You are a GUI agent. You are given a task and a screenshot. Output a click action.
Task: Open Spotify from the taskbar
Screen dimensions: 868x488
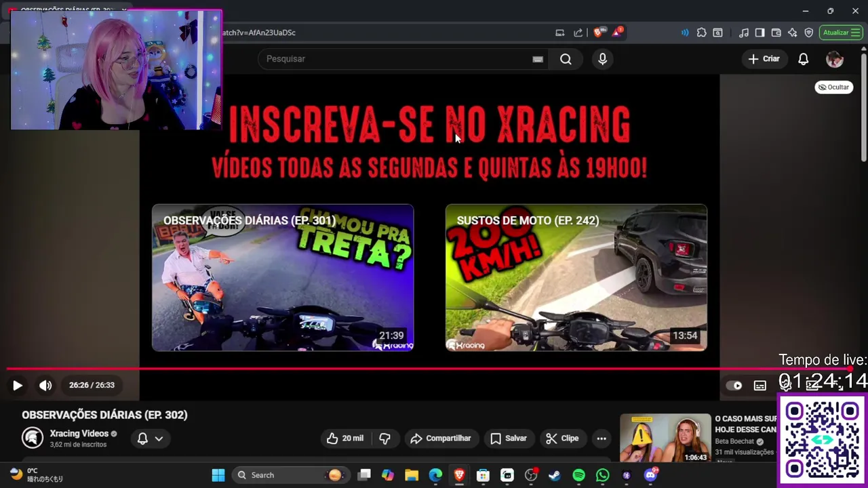pyautogui.click(x=578, y=475)
